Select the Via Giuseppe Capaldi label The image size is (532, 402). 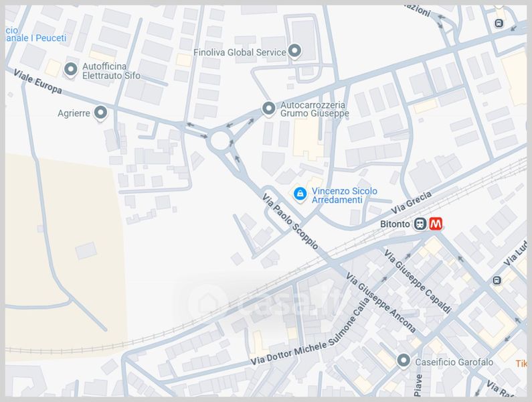pos(418,281)
